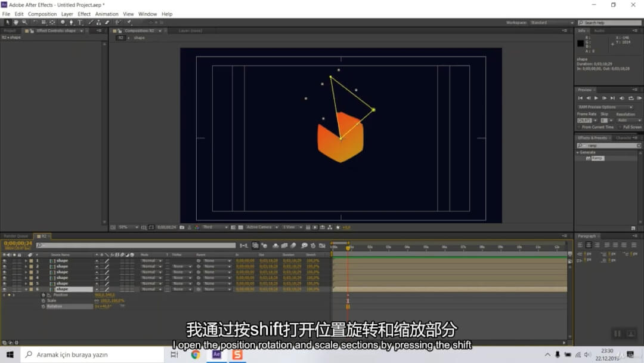Toggle loop option in Preview panel
The height and width of the screenshot is (363, 644).
coord(631,99)
